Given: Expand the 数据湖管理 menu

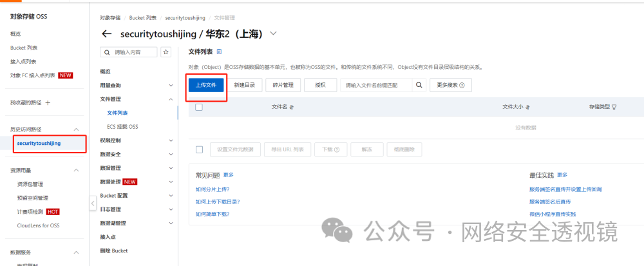Looking at the screenshot, I should (x=171, y=223).
